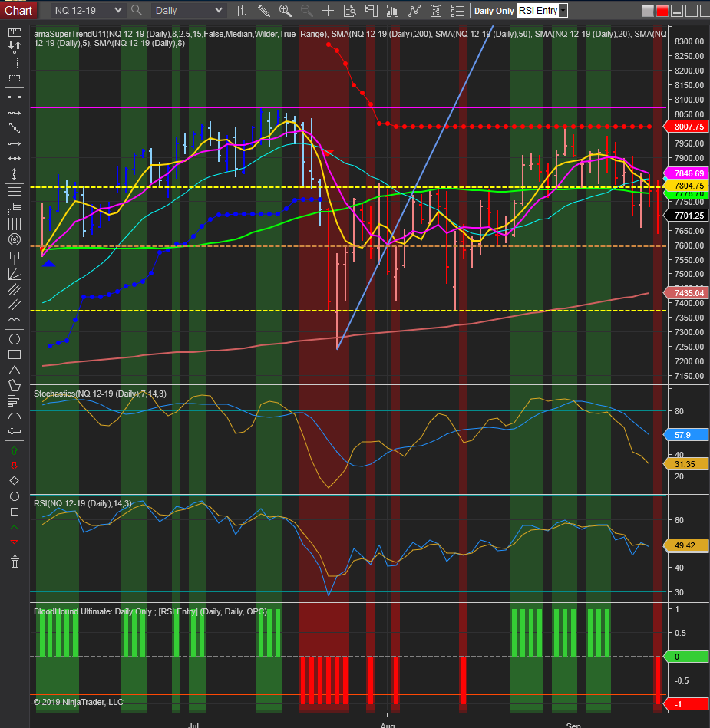Select the green Triangle Up marker

(x=15, y=527)
